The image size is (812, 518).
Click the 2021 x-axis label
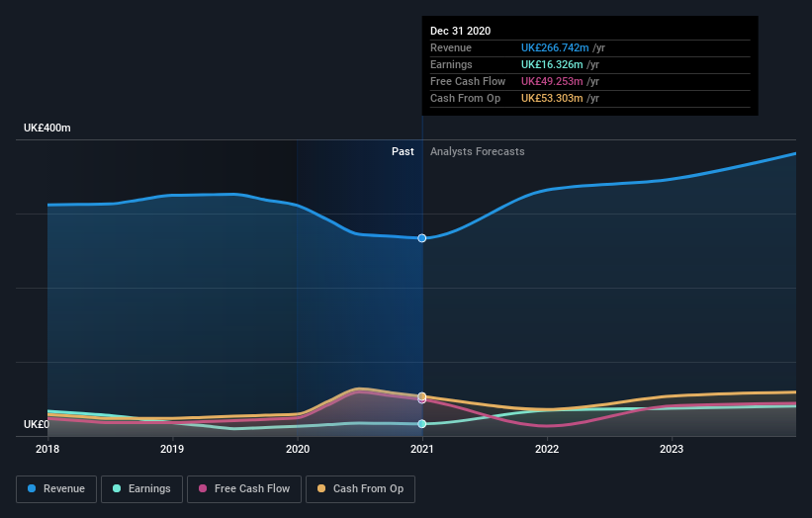(422, 449)
